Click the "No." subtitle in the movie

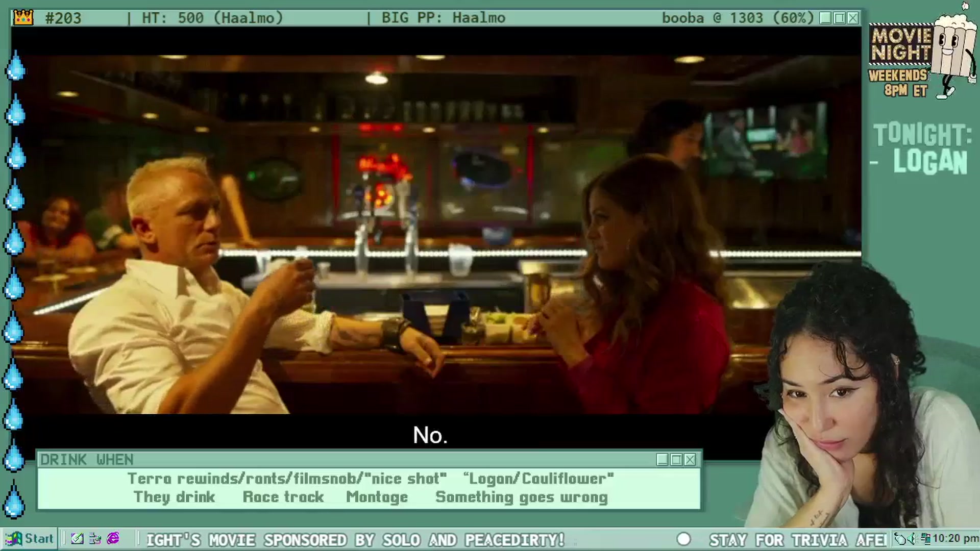[x=430, y=435]
